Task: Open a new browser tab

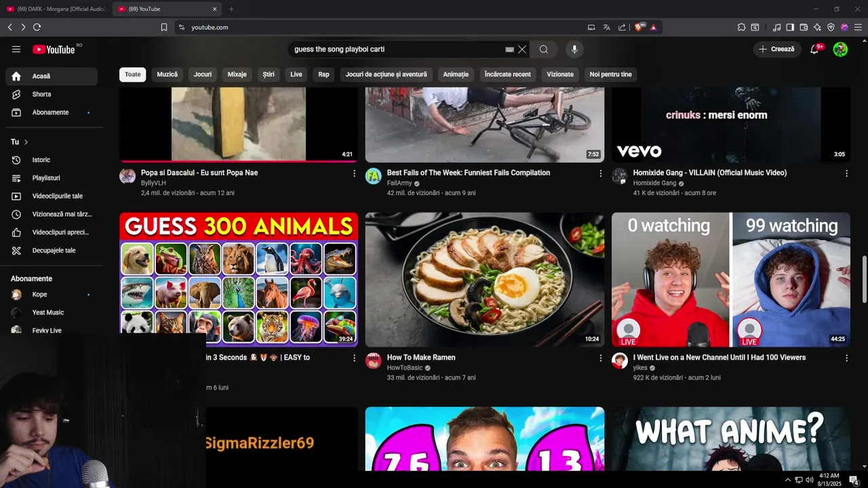Action: [231, 9]
